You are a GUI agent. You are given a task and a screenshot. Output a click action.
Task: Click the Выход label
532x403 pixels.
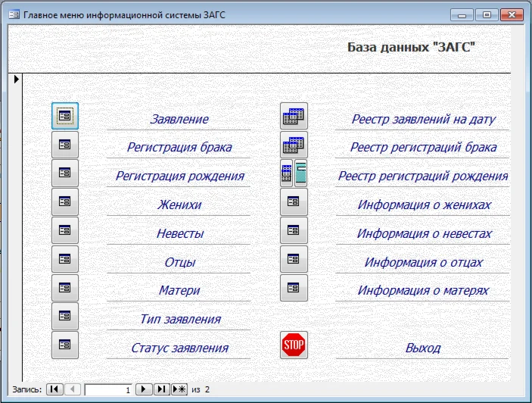click(x=423, y=348)
